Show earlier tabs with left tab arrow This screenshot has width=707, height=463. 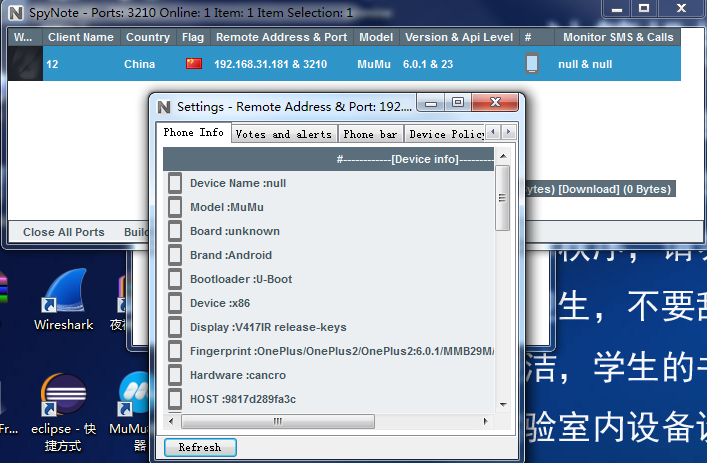[493, 132]
